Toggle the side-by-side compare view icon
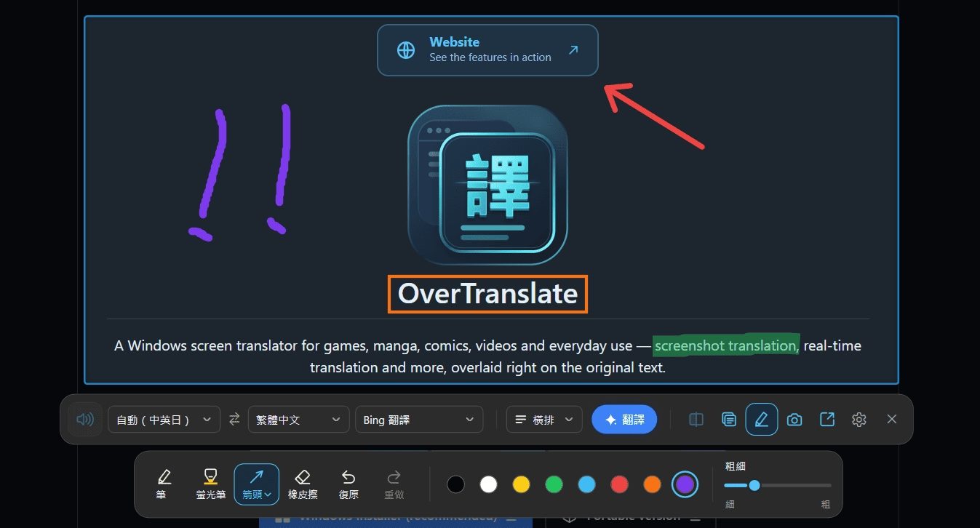Image resolution: width=980 pixels, height=528 pixels. click(x=696, y=420)
